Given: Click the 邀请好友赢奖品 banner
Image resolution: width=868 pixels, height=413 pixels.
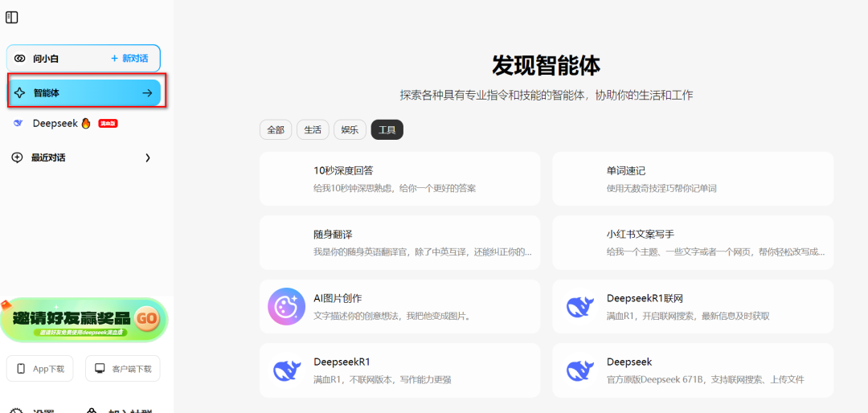Looking at the screenshot, I should [x=83, y=320].
